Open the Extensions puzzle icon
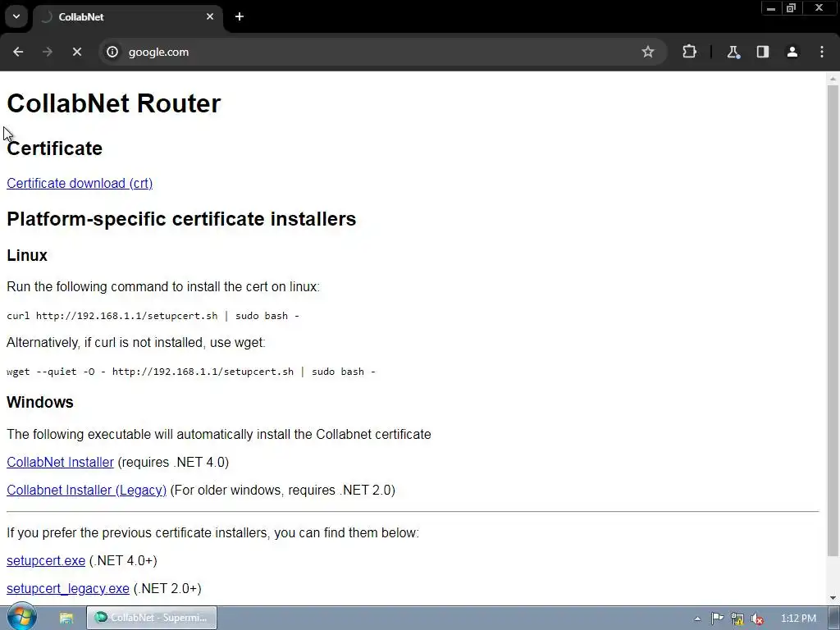 click(x=689, y=52)
